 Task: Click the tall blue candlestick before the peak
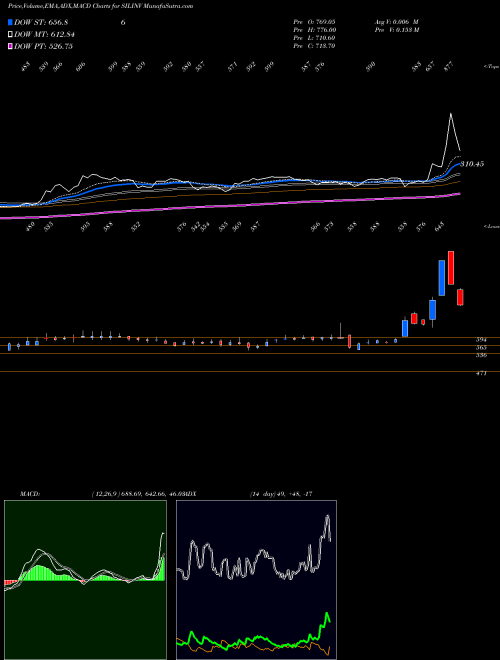tap(441, 278)
